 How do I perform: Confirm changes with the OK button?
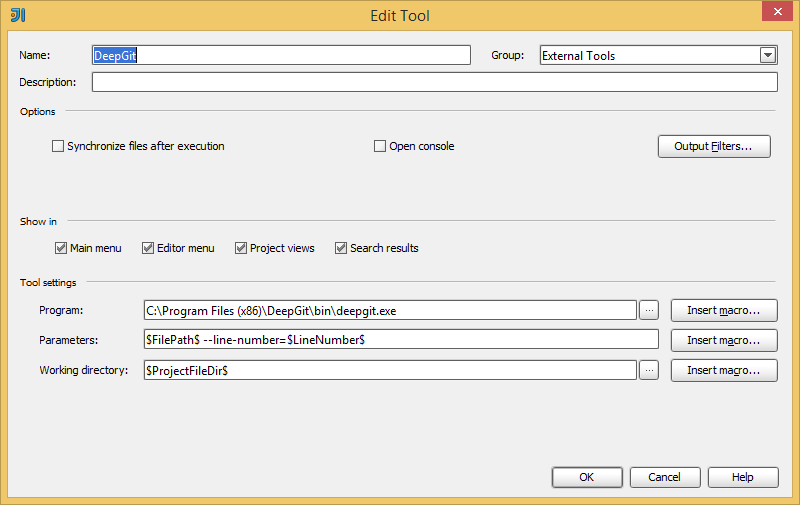tap(587, 477)
